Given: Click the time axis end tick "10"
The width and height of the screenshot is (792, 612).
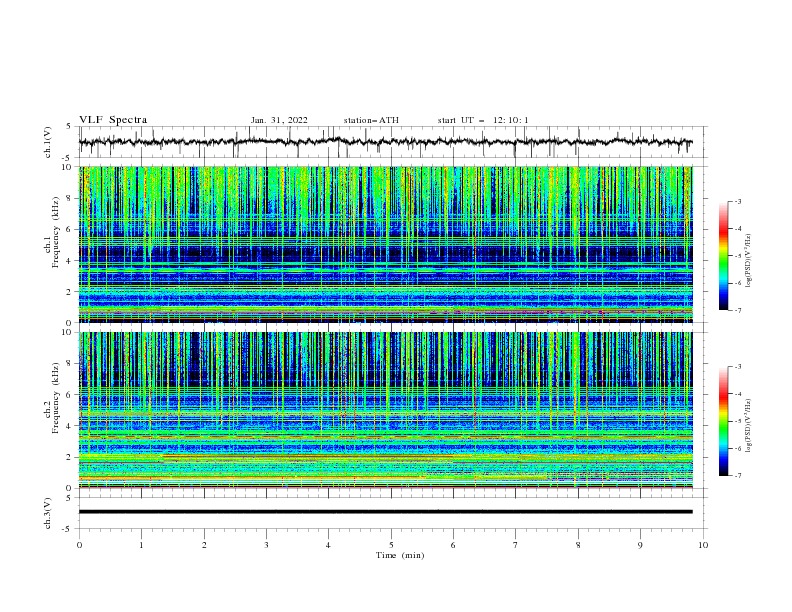Looking at the screenshot, I should [703, 545].
